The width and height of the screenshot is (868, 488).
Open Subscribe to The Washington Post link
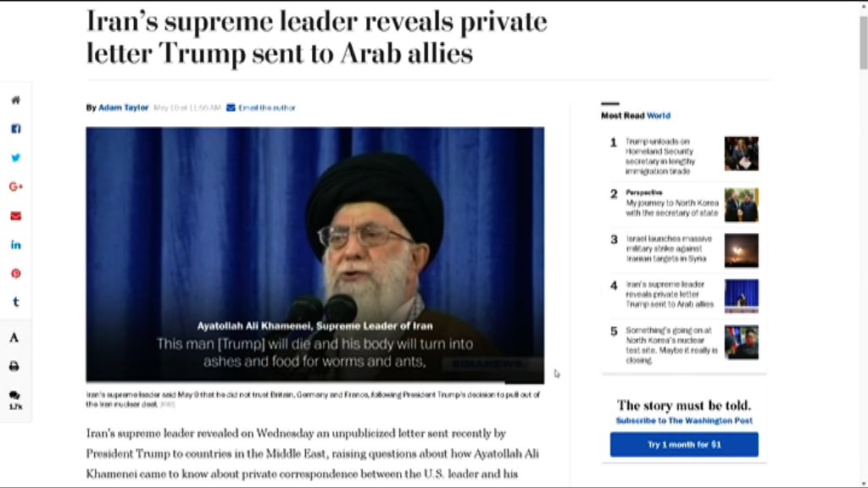(684, 420)
